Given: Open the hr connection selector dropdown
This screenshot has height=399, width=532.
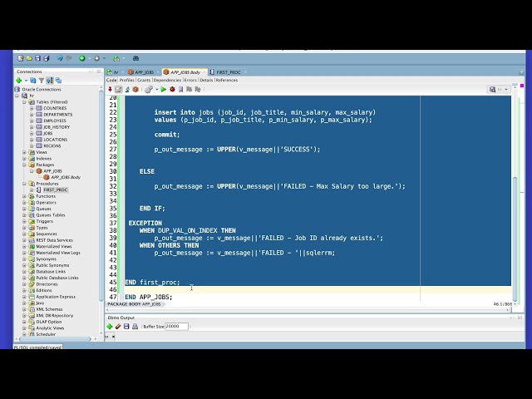Looking at the screenshot, I should [x=499, y=89].
